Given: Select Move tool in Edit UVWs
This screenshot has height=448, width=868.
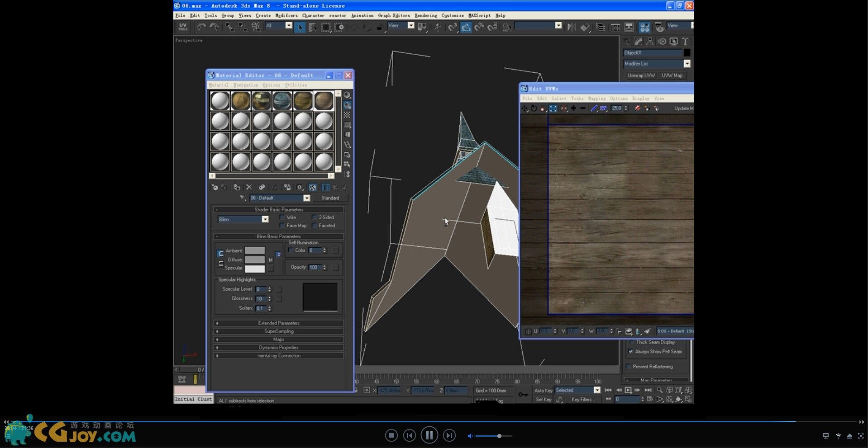Looking at the screenshot, I should pyautogui.click(x=525, y=108).
